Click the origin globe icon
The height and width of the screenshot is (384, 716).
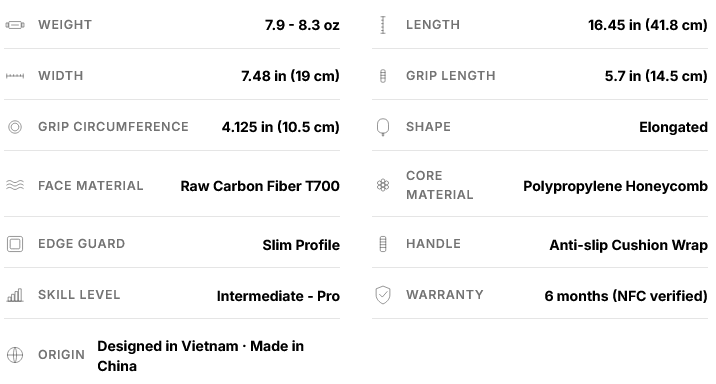[15, 355]
